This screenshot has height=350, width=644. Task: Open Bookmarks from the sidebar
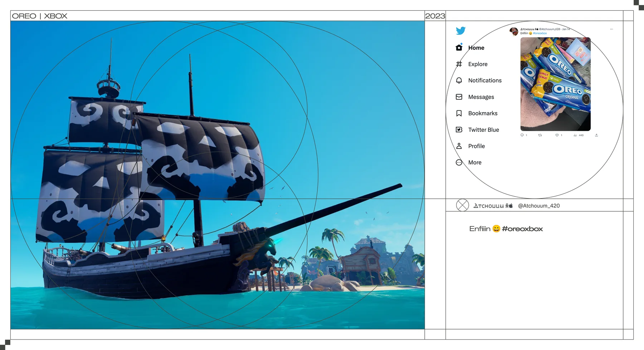(483, 113)
